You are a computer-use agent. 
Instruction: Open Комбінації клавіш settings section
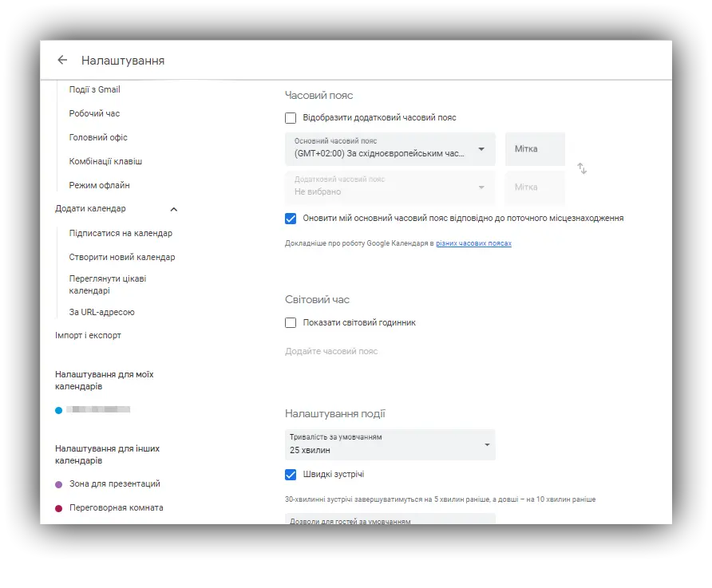click(105, 161)
